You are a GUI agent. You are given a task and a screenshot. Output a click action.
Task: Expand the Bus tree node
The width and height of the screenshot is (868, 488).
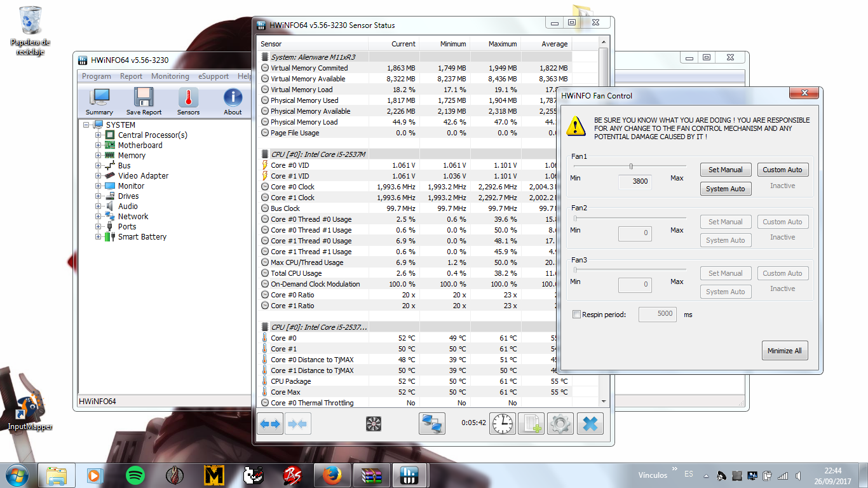[x=98, y=165]
